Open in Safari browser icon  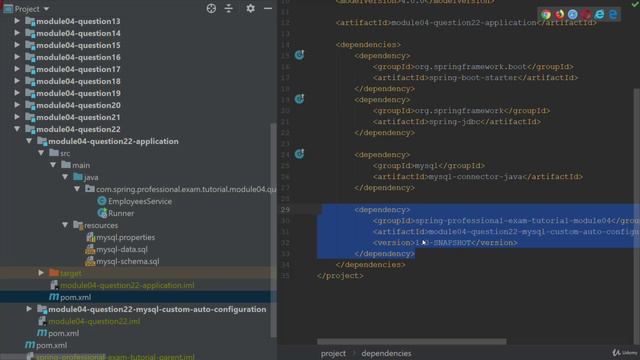pos(573,14)
